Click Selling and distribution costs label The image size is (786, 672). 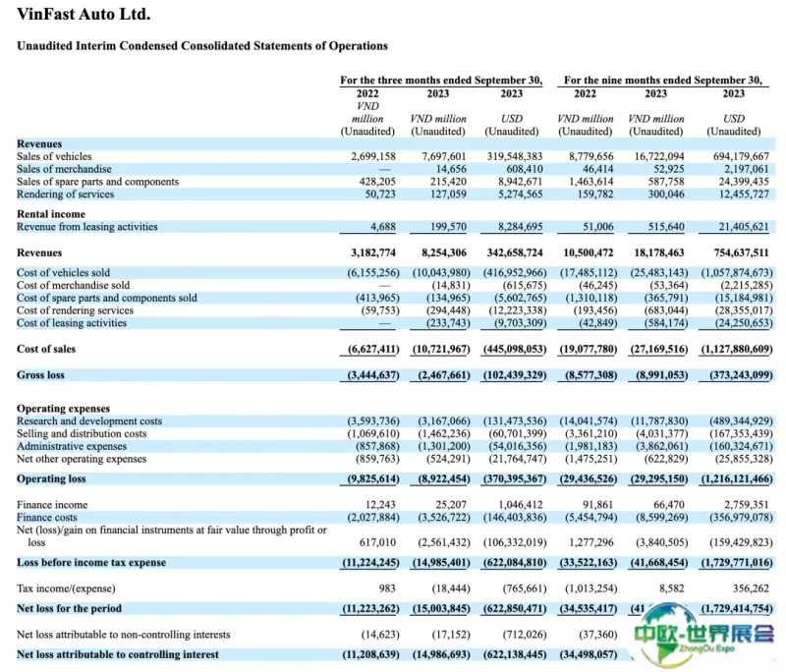(82, 433)
